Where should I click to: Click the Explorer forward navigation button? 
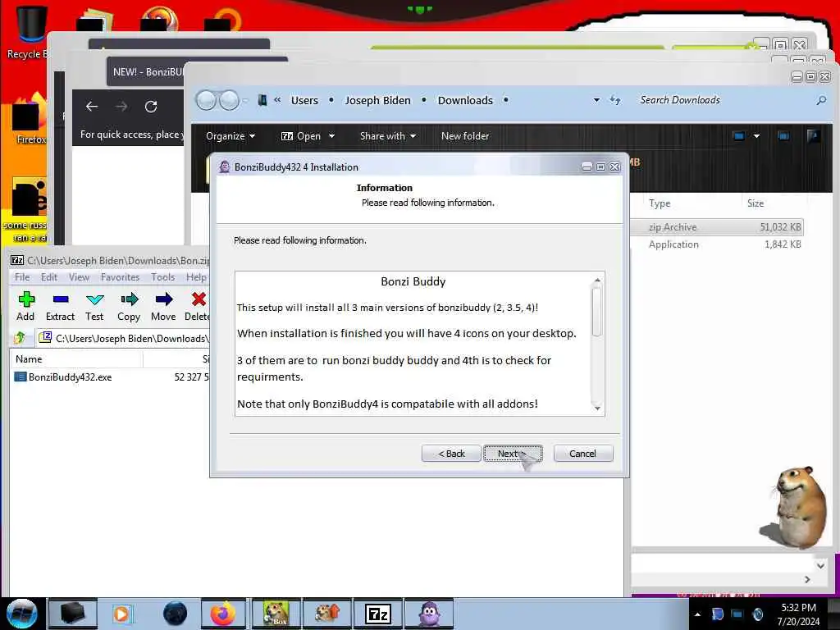230,100
